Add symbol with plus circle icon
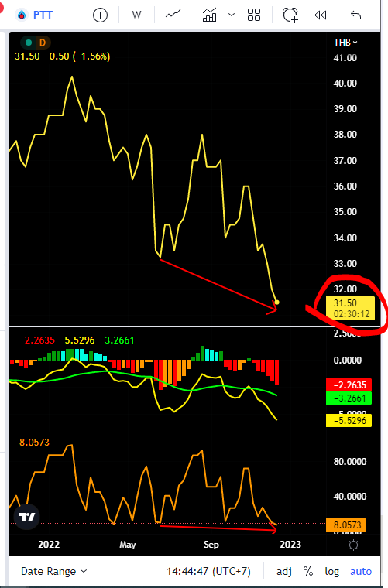Screen dimensions: 388x588 100,15
